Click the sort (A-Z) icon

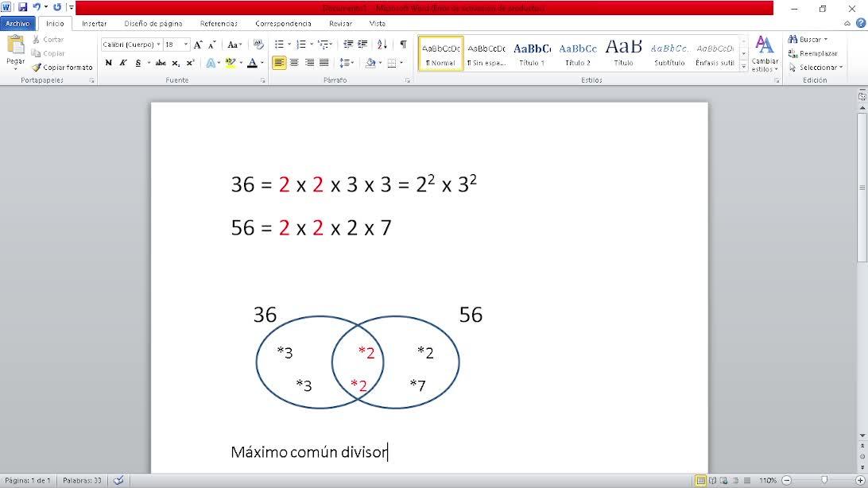382,45
